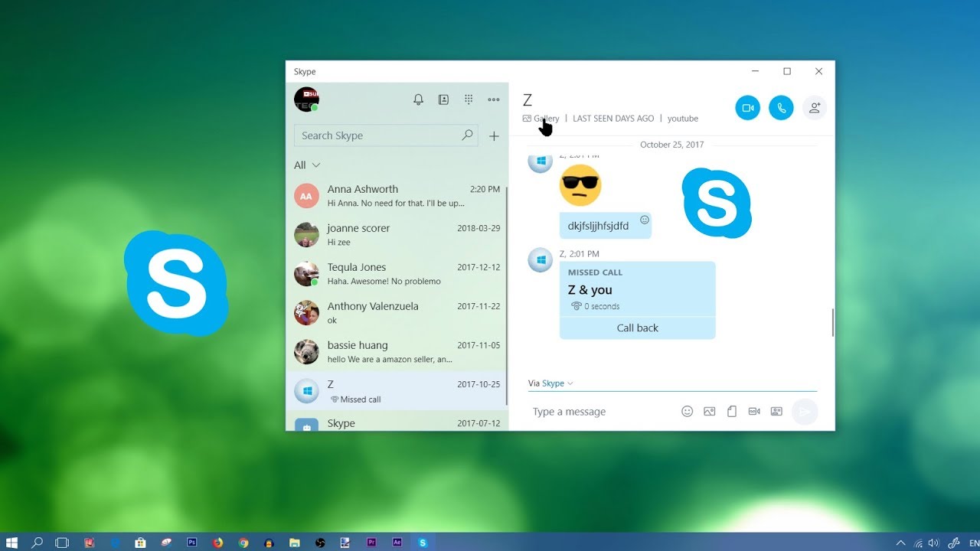The width and height of the screenshot is (980, 551).
Task: Click the LAST SEEN DAYS AGO text
Action: 613,119
